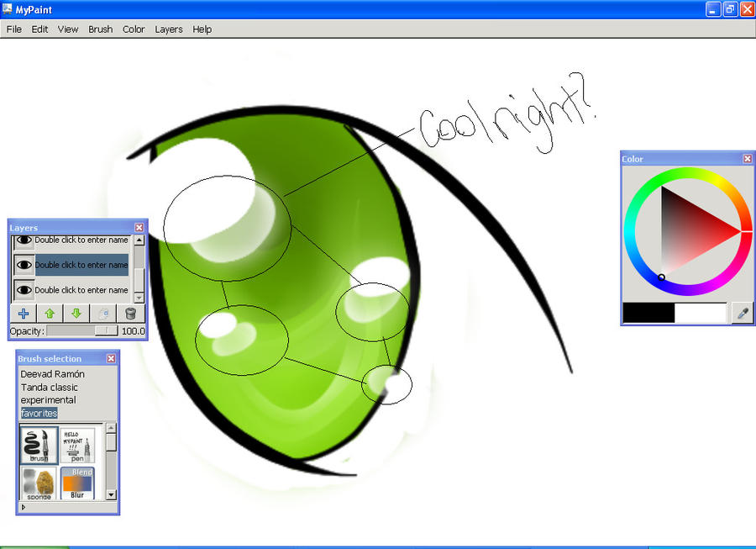
Task: Move layer up with green up arrow
Action: [50, 314]
